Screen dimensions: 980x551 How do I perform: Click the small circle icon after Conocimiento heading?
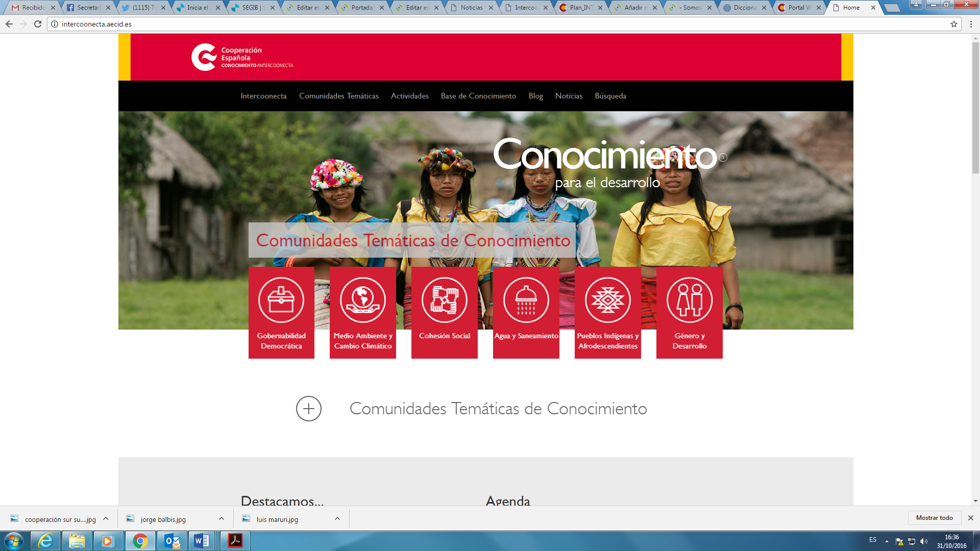tap(723, 158)
